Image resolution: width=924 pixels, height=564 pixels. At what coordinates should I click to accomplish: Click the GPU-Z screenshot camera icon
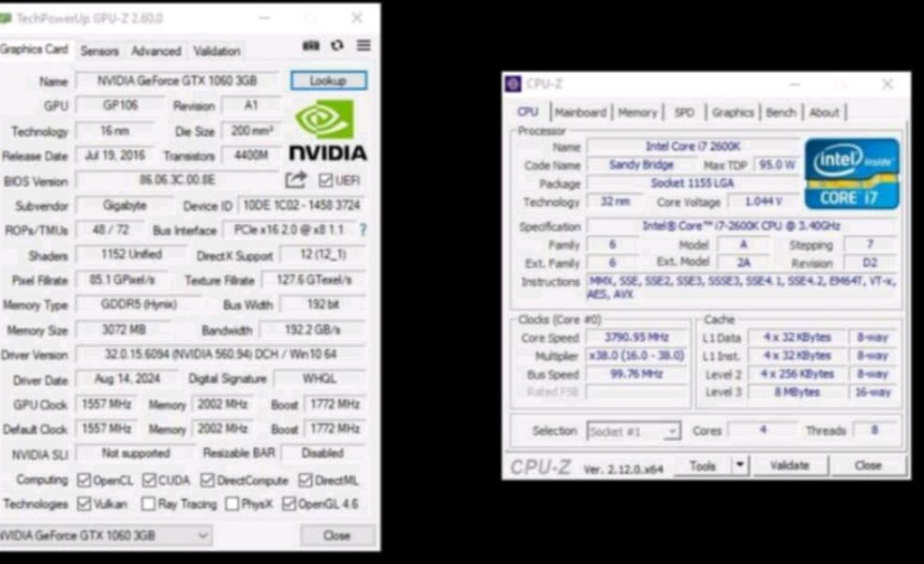(311, 45)
